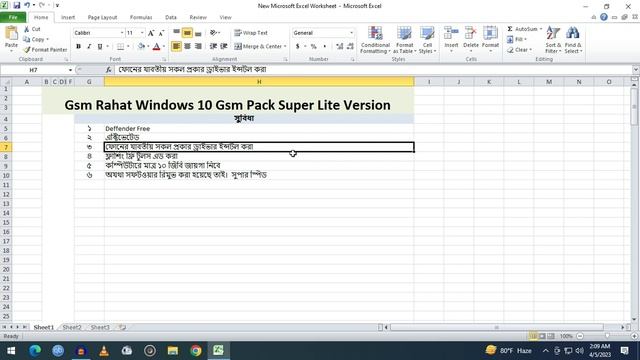Screen dimensions: 640x360
Task: Switch to Sheet3 worksheet tab
Action: click(100, 327)
